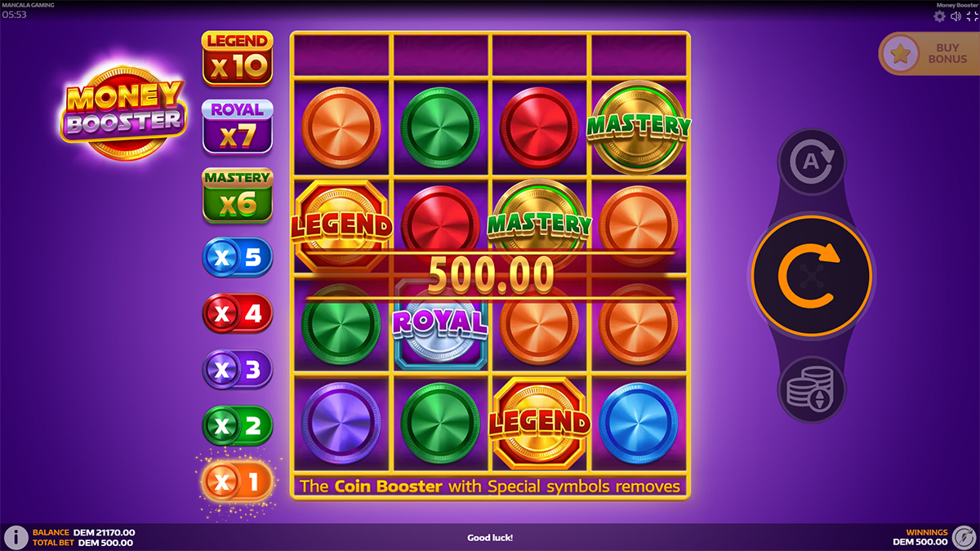Mute the game sound
This screenshot has height=551, width=980.
[x=955, y=16]
